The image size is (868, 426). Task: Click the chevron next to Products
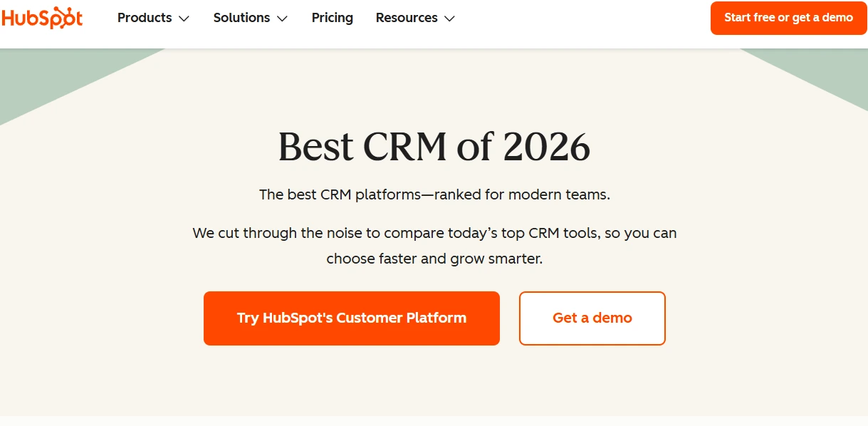[185, 19]
